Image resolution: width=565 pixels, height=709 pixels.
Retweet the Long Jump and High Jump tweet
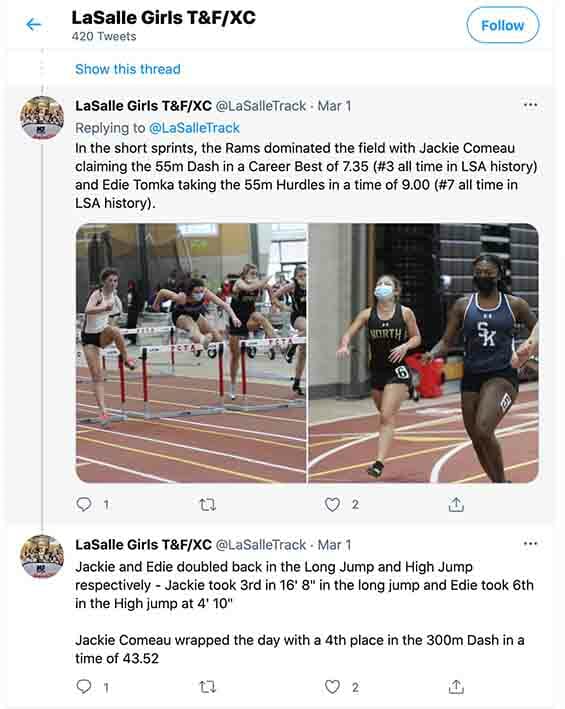[x=207, y=687]
